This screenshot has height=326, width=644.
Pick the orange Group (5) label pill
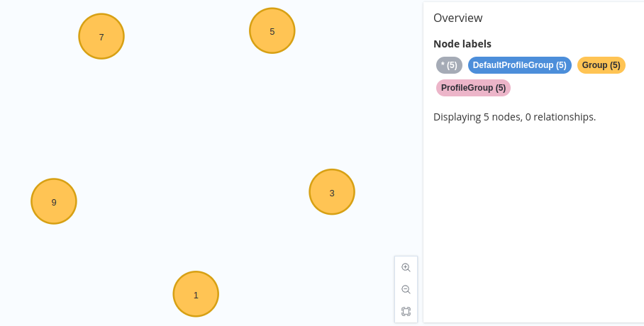click(601, 65)
